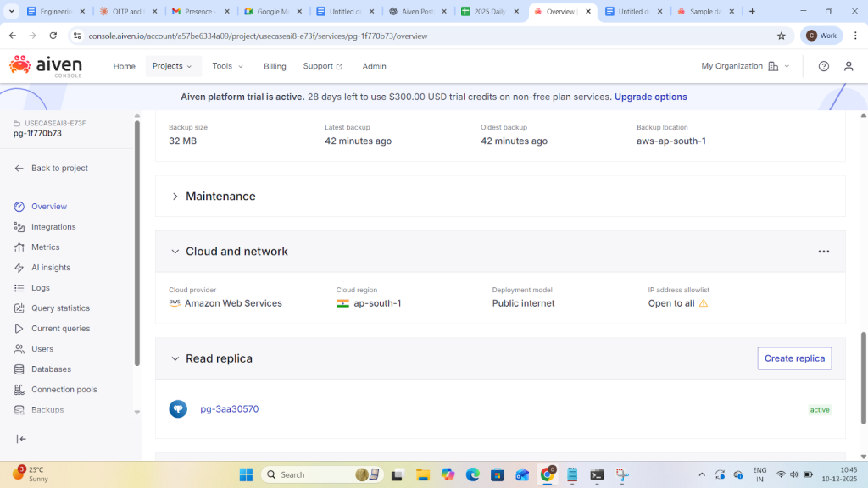Collapse sidebar using the arrow icon
This screenshot has height=488, width=868.
(21, 439)
